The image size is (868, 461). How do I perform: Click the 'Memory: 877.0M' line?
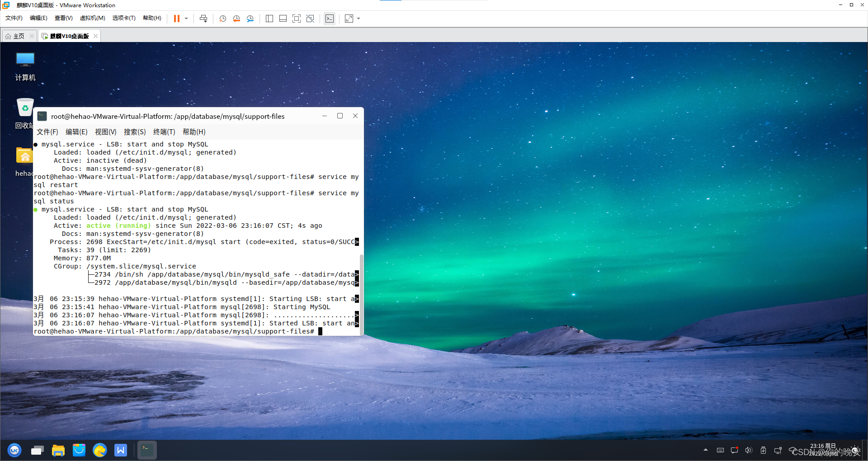click(x=82, y=258)
